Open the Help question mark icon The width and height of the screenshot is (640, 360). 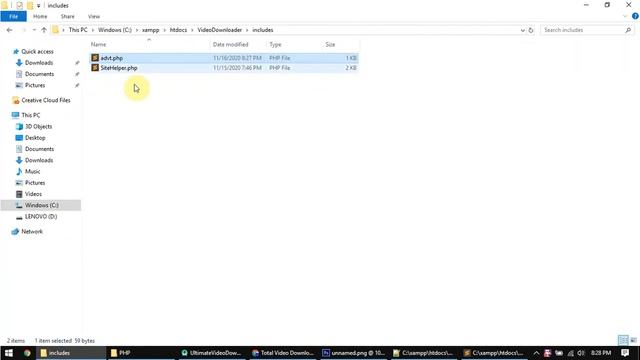(x=635, y=16)
